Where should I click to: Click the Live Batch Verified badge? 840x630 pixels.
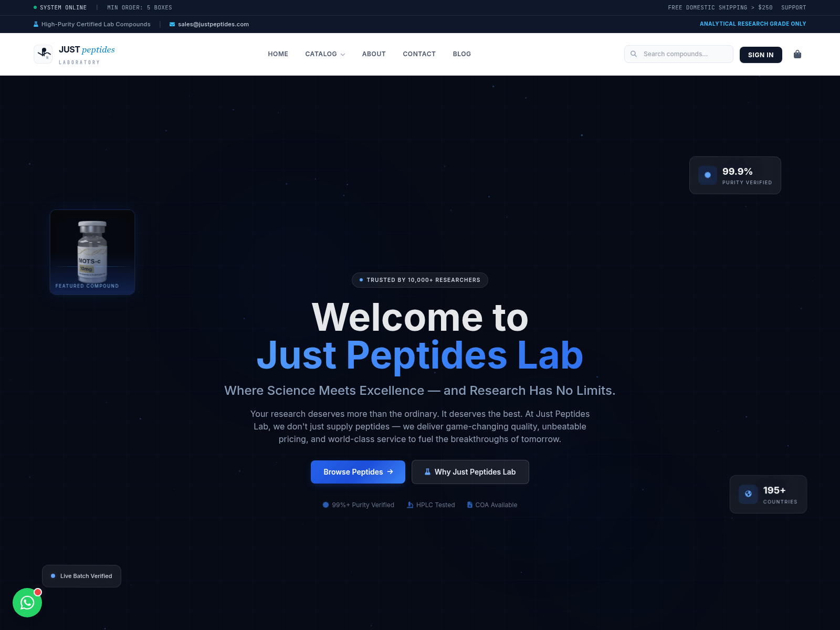click(81, 576)
